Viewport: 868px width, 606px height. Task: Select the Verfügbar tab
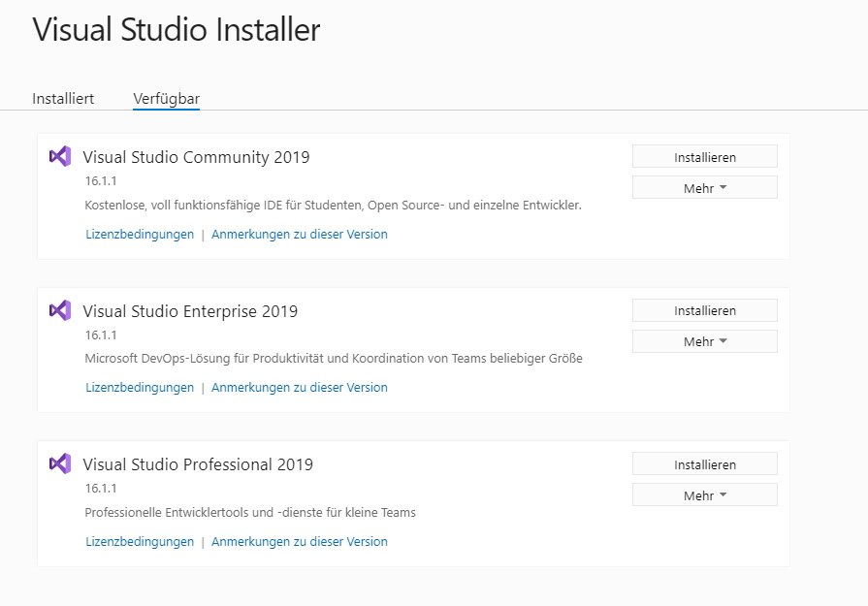tap(166, 98)
